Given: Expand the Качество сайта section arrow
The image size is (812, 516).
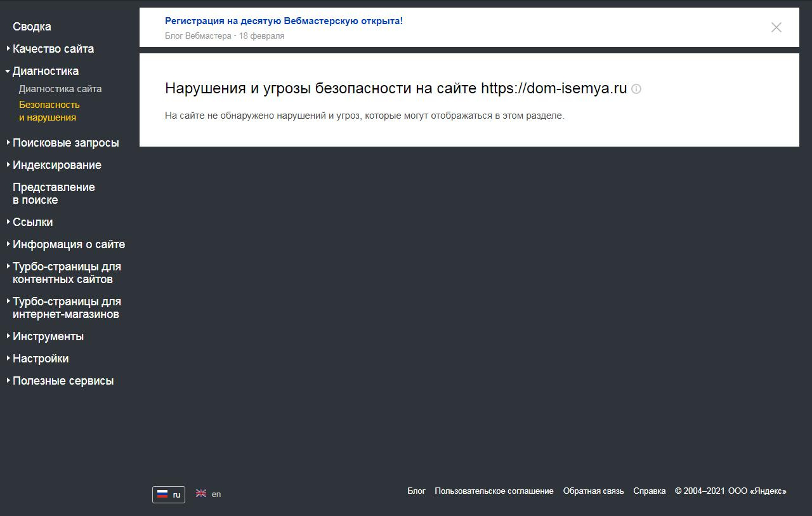Looking at the screenshot, I should (8, 48).
